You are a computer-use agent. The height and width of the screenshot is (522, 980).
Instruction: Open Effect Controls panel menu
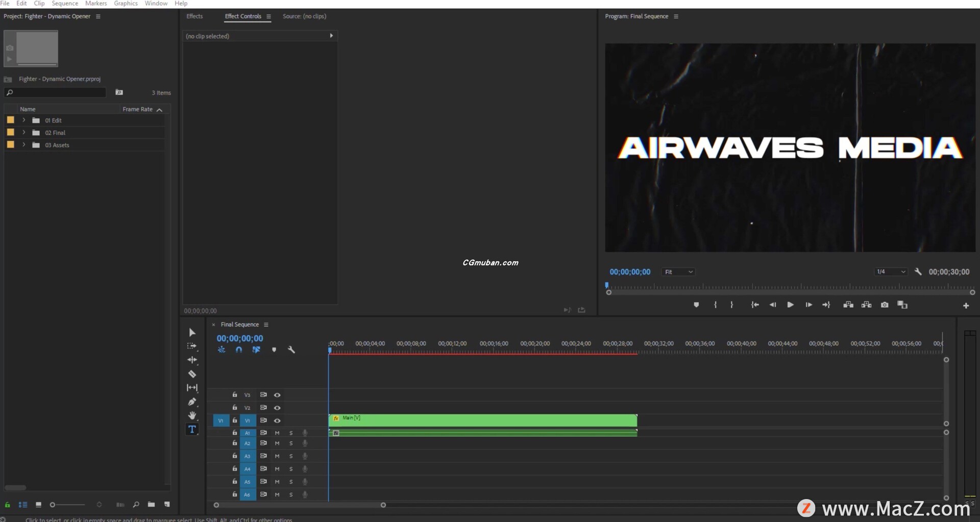pyautogui.click(x=268, y=16)
